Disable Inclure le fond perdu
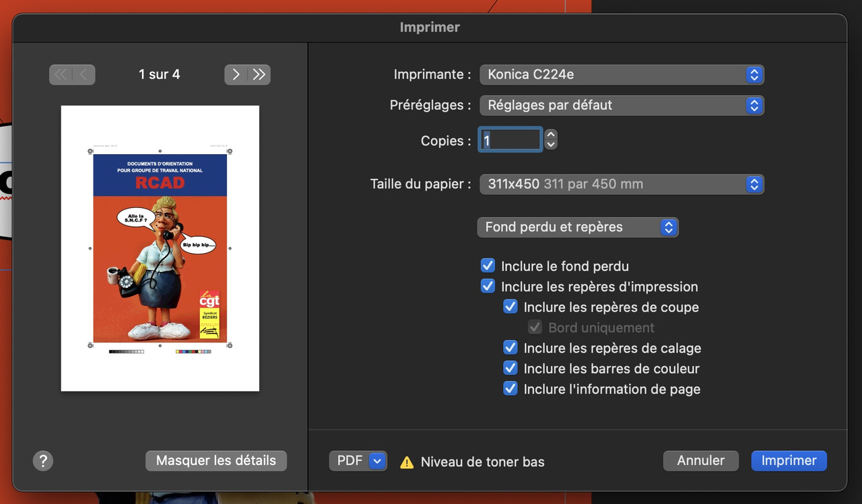Image resolution: width=862 pixels, height=504 pixels. click(x=488, y=265)
